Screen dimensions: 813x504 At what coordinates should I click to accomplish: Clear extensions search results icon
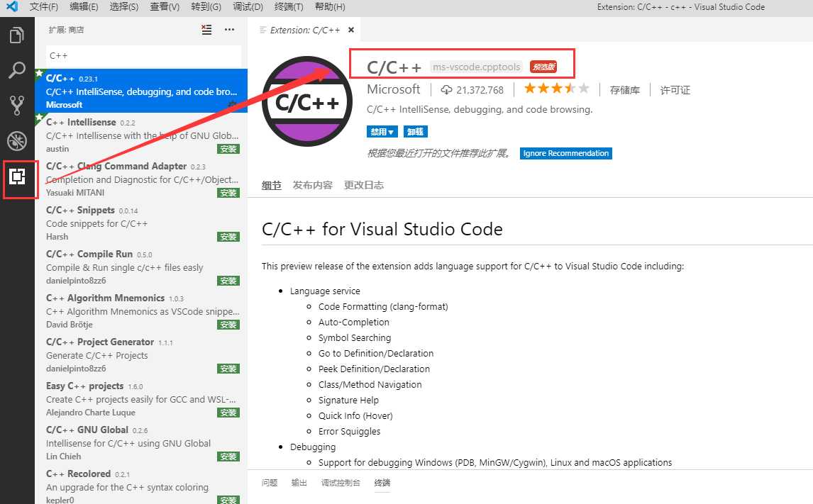coord(206,30)
